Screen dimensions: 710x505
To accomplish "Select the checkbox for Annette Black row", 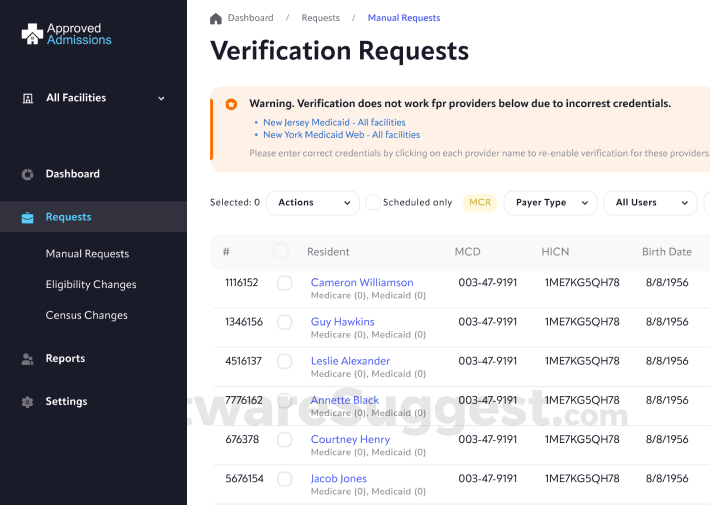I will click(x=285, y=400).
